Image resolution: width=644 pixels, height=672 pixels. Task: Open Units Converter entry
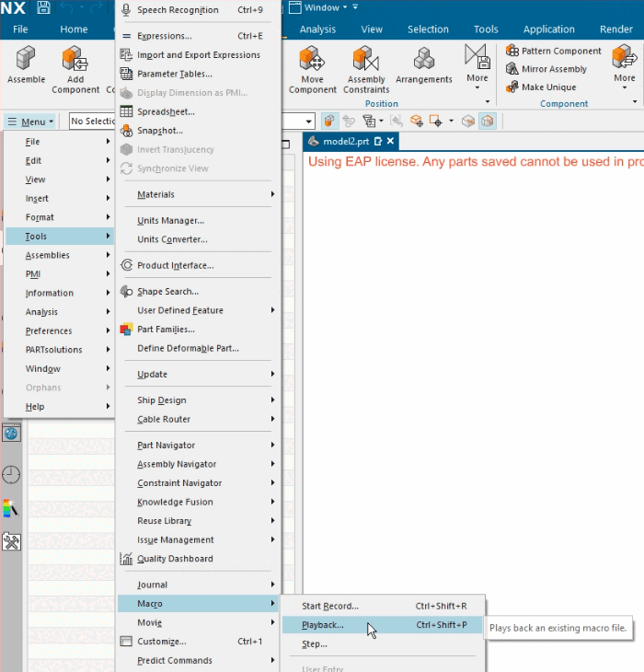point(198,239)
